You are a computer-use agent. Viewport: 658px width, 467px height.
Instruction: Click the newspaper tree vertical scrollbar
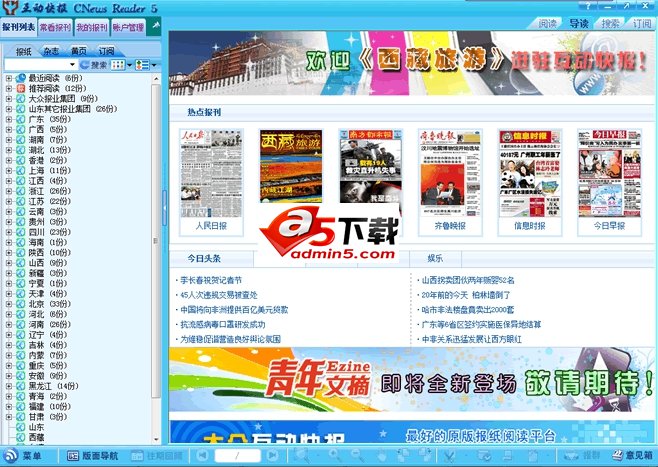156,240
